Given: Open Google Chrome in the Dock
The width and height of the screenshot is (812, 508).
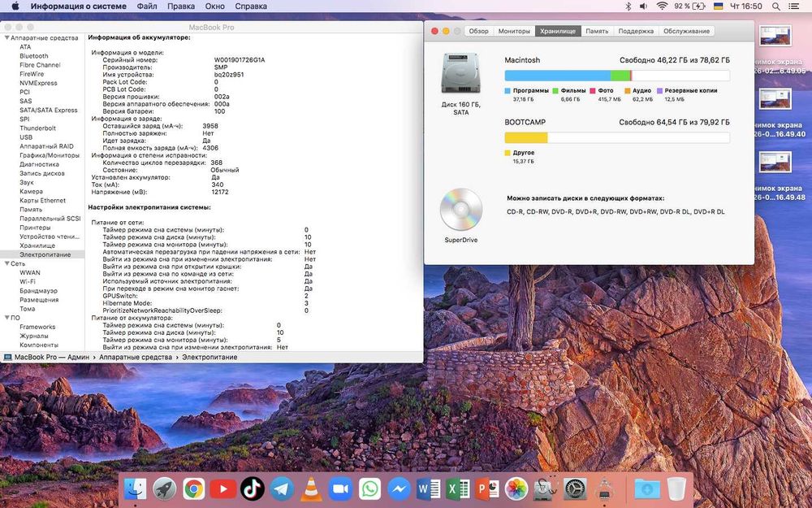Looking at the screenshot, I should (x=194, y=488).
